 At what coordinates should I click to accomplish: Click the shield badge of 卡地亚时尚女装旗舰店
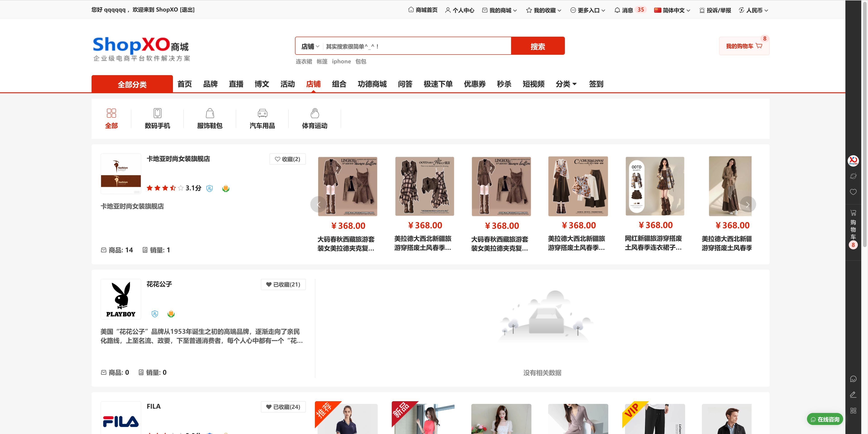(x=210, y=188)
